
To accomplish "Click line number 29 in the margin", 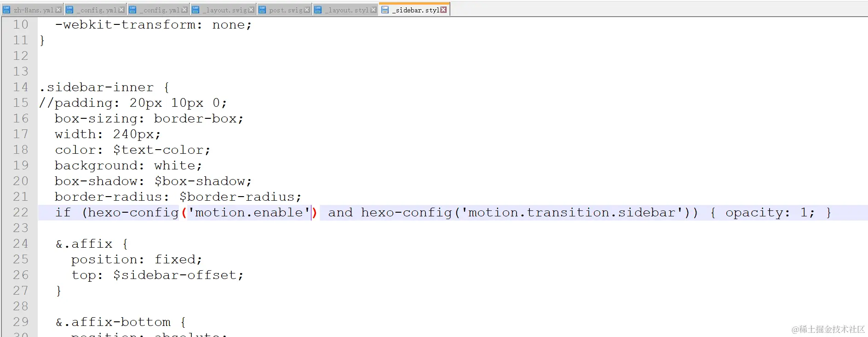I will pyautogui.click(x=21, y=322).
